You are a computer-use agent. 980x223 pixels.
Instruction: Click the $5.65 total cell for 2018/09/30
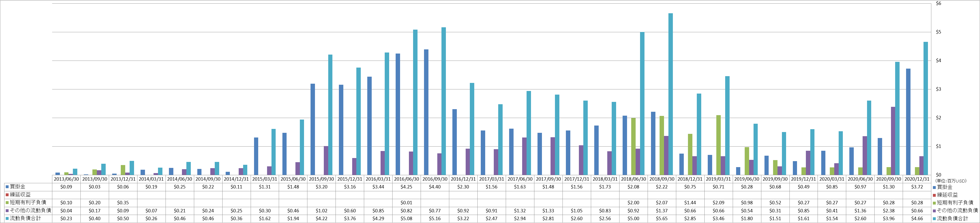[662, 219]
